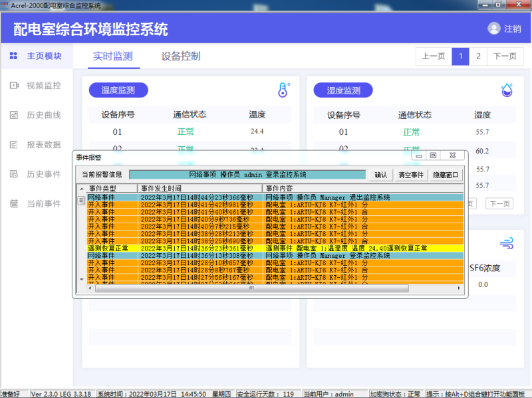Click 下一页 in top pagination

click(505, 56)
